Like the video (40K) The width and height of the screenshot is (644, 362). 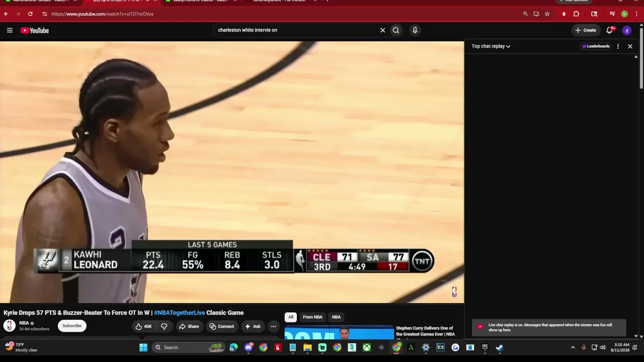coord(143,326)
